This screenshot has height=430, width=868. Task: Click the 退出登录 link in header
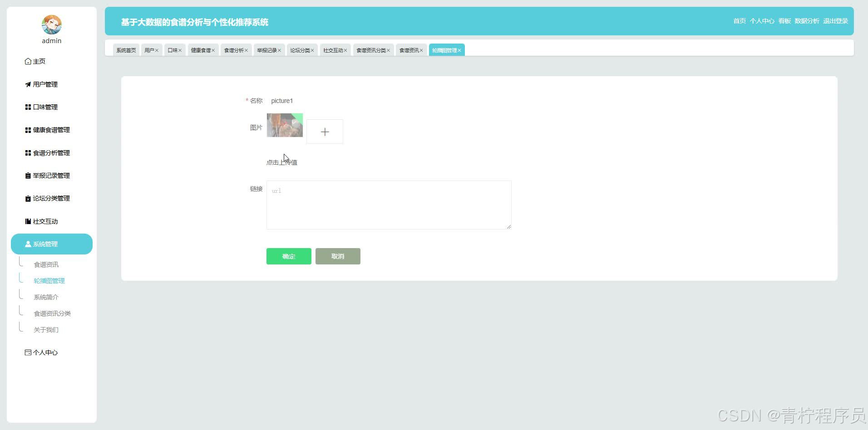[x=835, y=21]
